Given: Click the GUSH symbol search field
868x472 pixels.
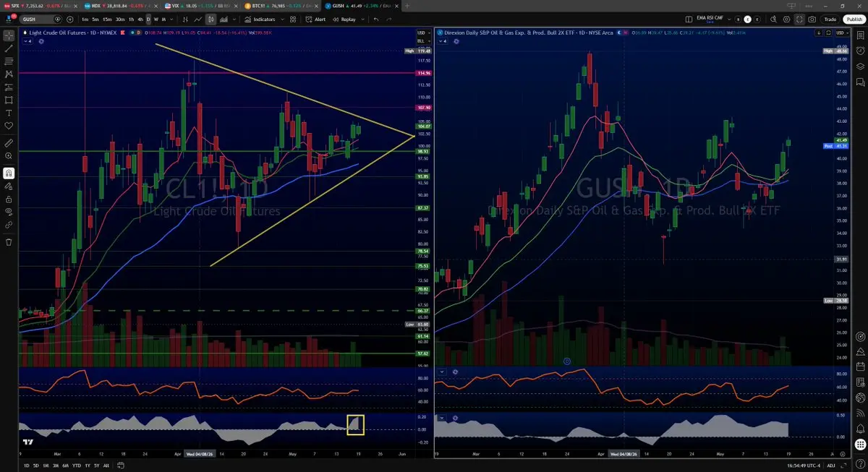Looking at the screenshot, I should point(40,20).
